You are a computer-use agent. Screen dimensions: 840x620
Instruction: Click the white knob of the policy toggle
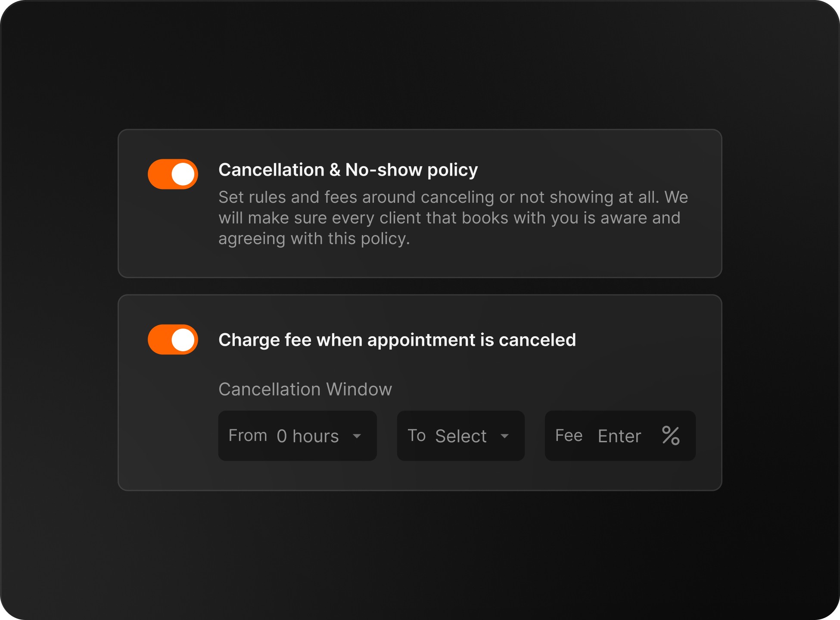click(x=183, y=174)
